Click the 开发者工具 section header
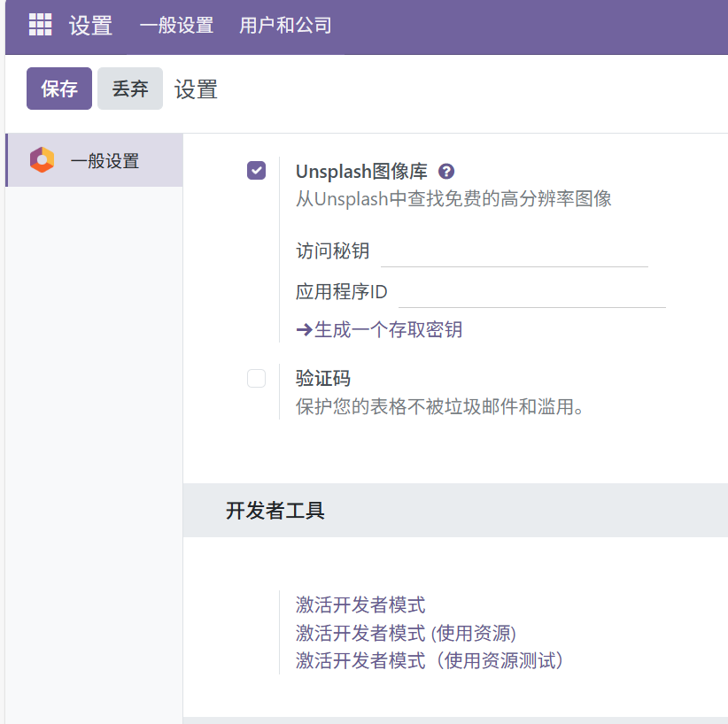 (275, 511)
